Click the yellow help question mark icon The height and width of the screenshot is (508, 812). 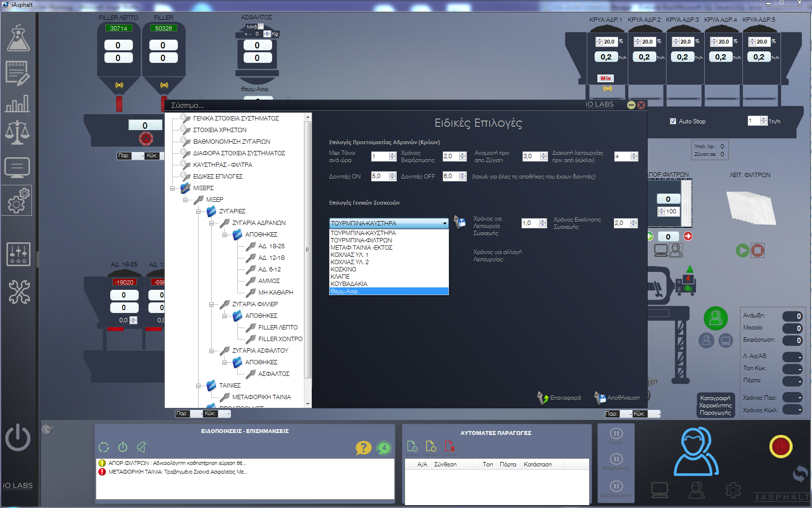point(363,448)
